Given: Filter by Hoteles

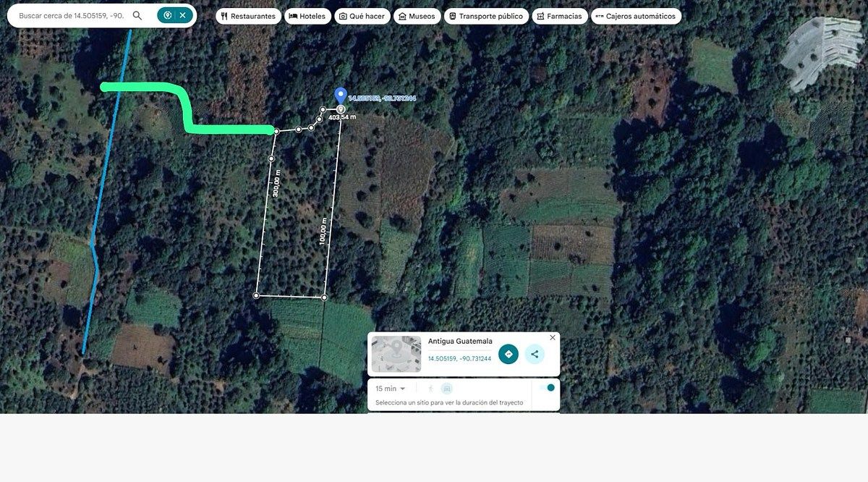Looking at the screenshot, I should click(307, 16).
